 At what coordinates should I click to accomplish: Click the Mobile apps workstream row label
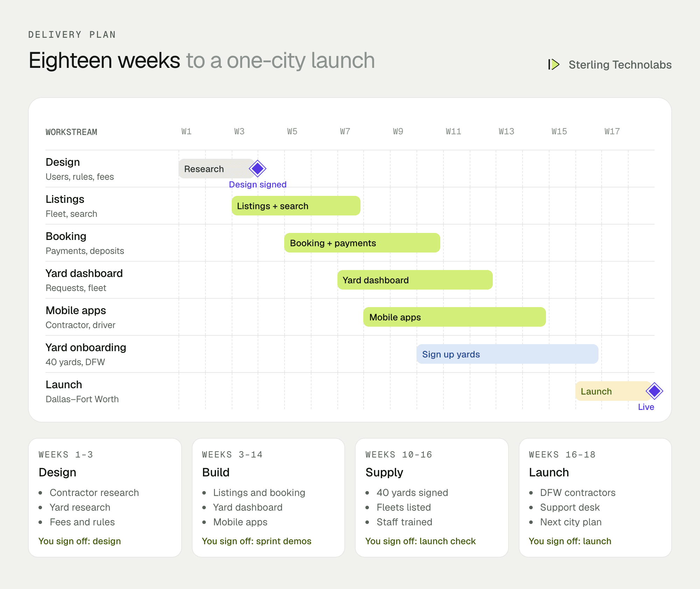coord(76,310)
